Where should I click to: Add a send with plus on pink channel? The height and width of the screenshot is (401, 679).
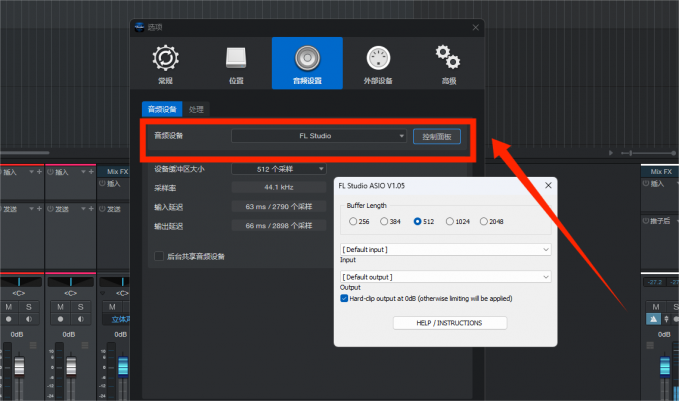point(91,209)
